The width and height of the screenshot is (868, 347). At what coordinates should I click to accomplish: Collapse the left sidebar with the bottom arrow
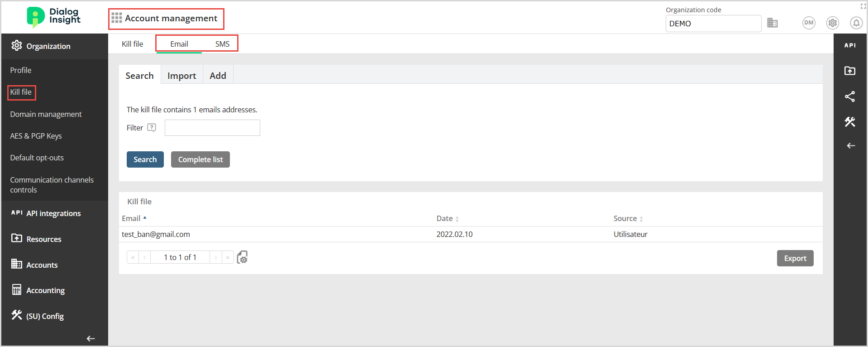(90, 338)
